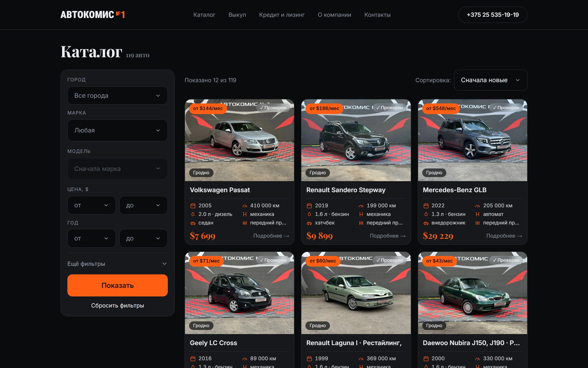This screenshot has height=368, width=588.
Task: Click the Mercedes-Benz GLB title
Action: pyautogui.click(x=455, y=190)
